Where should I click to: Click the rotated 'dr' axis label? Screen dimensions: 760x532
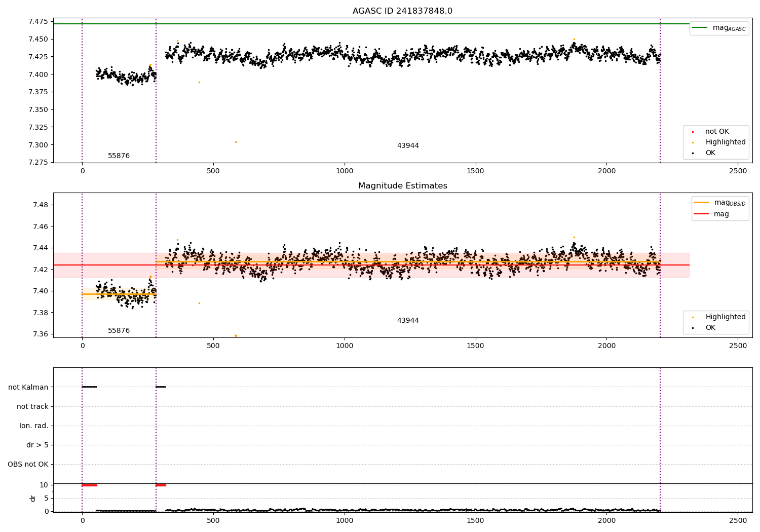click(x=33, y=498)
